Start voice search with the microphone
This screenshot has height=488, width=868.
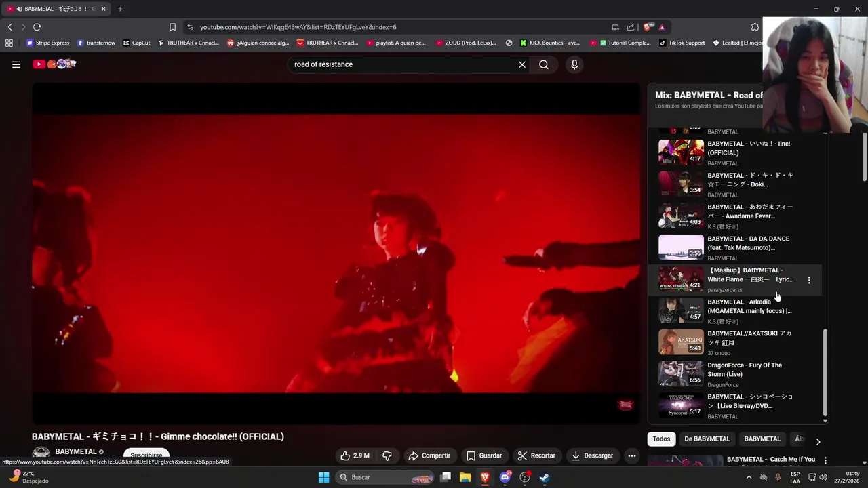[574, 64]
